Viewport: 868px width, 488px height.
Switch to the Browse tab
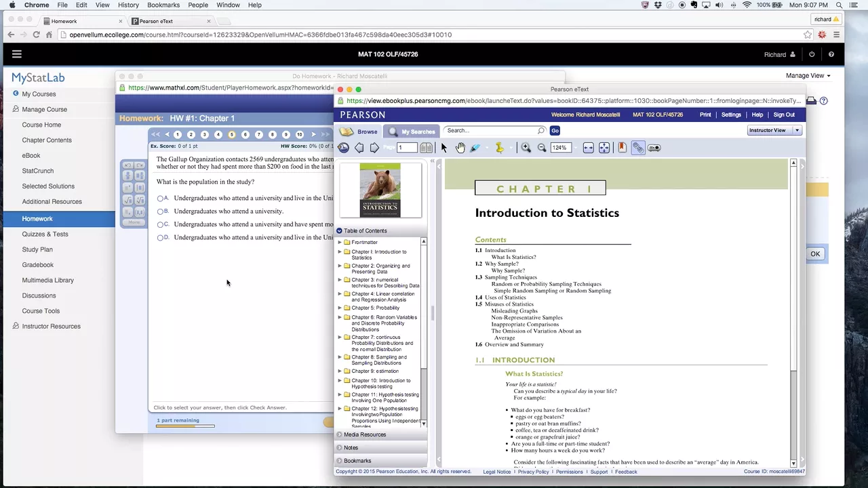[359, 131]
